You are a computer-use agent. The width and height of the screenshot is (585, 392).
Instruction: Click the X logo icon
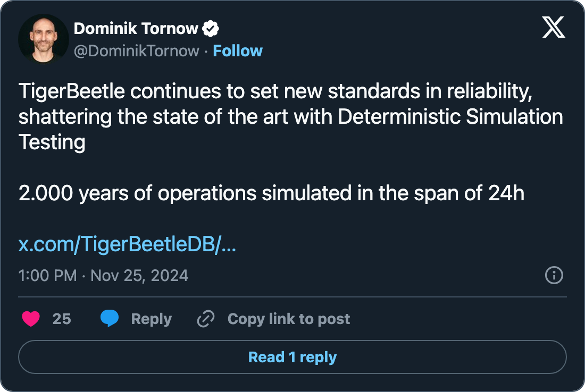[x=554, y=27]
